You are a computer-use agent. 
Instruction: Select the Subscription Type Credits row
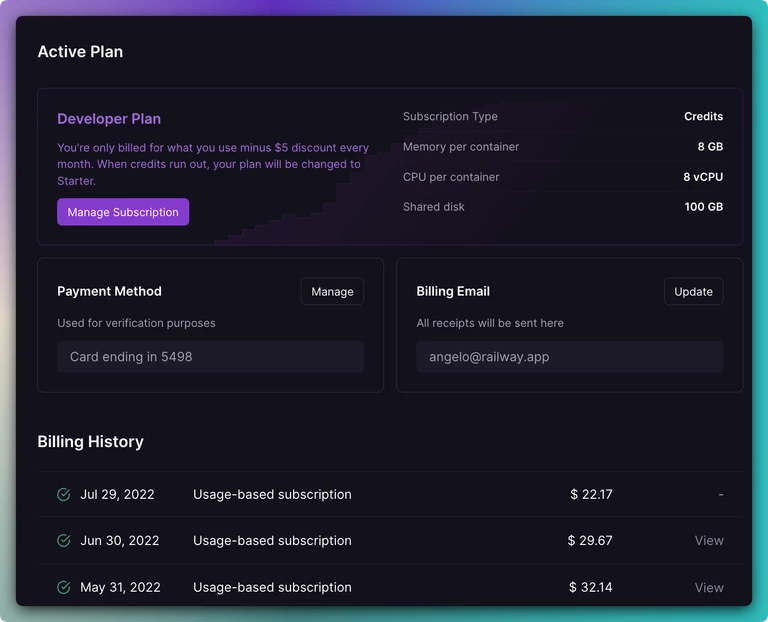563,117
